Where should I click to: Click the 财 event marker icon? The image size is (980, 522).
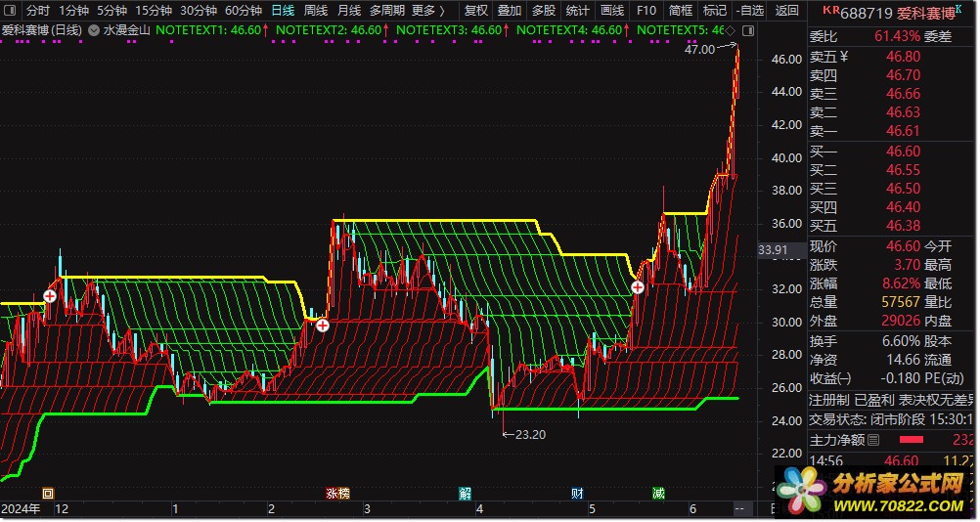pos(577,494)
